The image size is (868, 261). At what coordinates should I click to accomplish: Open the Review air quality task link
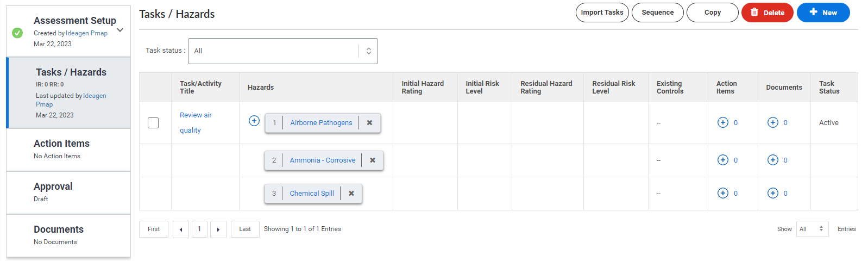(x=196, y=123)
